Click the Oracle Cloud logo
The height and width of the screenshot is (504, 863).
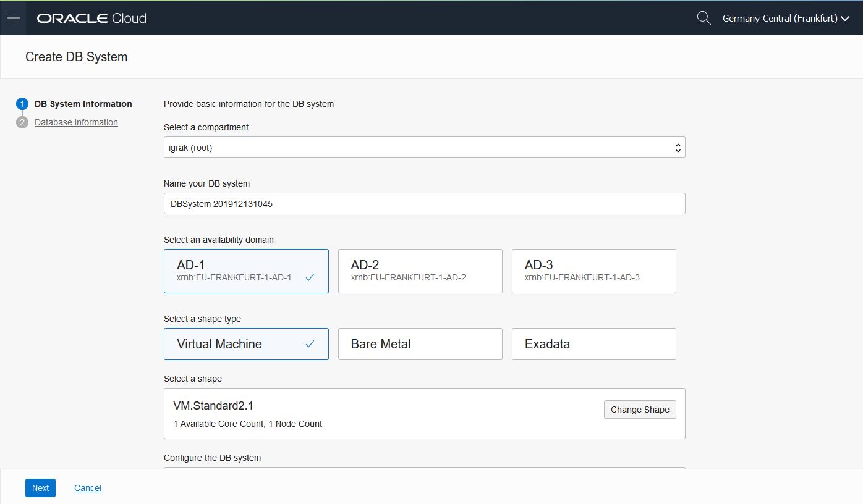tap(91, 18)
